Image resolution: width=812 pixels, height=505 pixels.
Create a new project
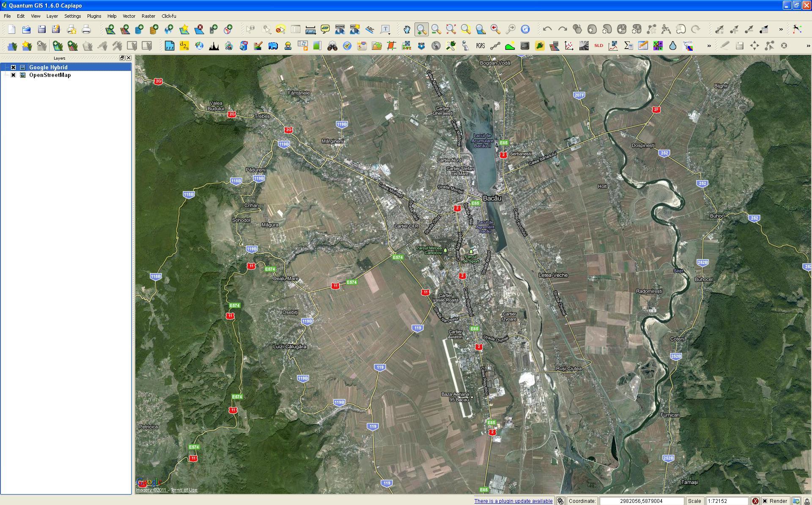tap(12, 29)
